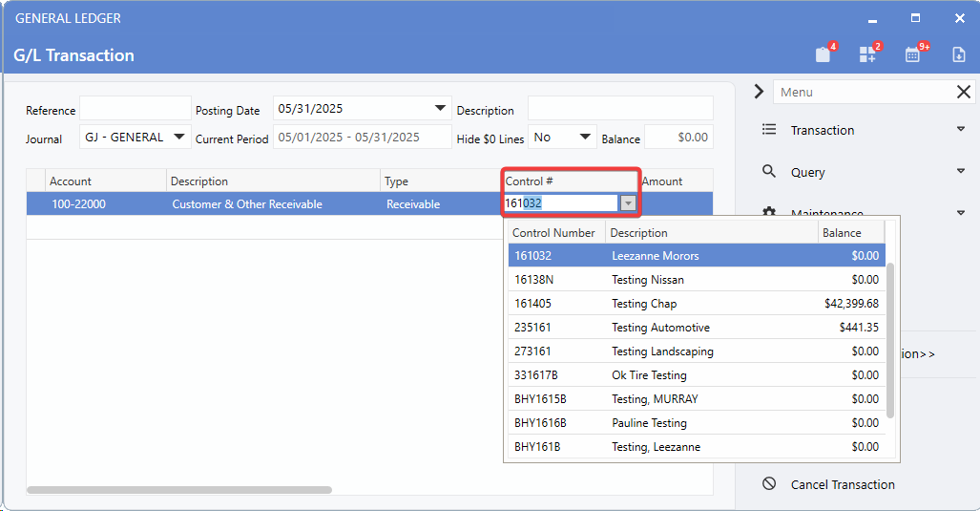Image resolution: width=980 pixels, height=511 pixels.
Task: Choose Testing Automotive from the list
Action: click(660, 328)
